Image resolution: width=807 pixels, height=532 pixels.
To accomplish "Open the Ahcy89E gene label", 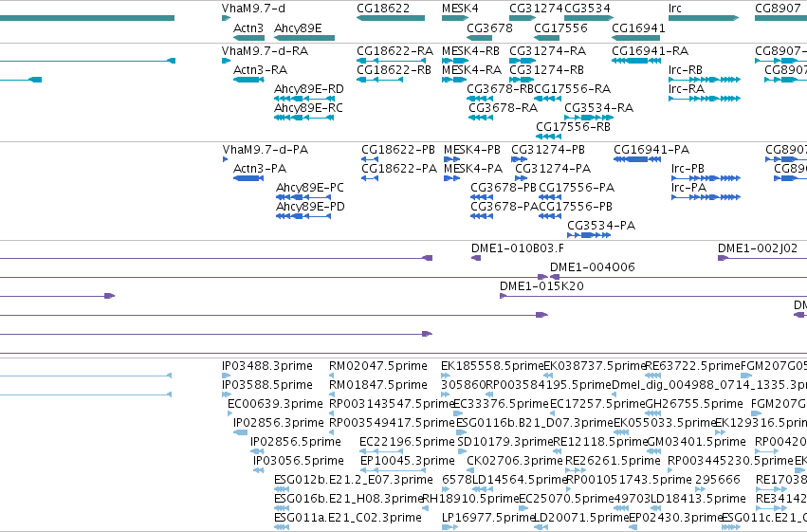I will coord(298,28).
